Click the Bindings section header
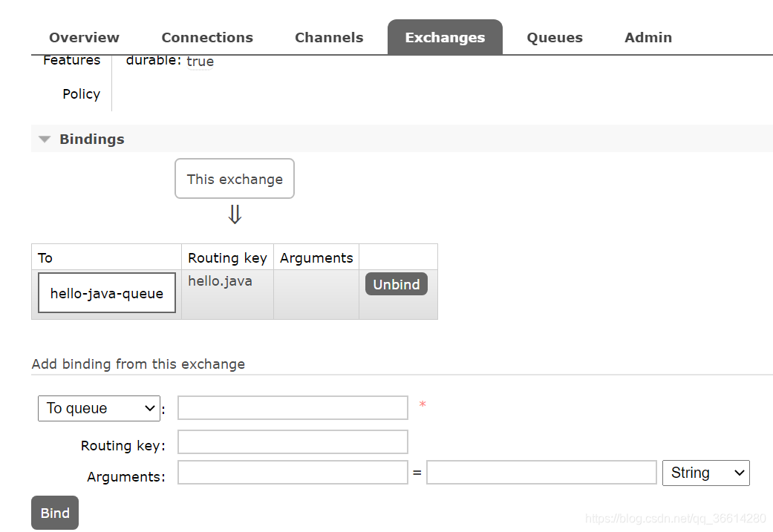The height and width of the screenshot is (532, 773). coord(92,139)
